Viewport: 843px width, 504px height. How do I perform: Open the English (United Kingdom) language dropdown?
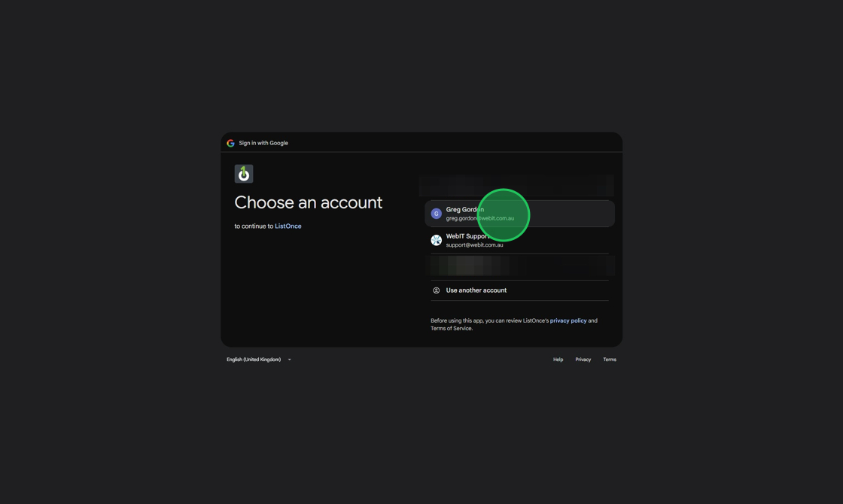tap(259, 360)
